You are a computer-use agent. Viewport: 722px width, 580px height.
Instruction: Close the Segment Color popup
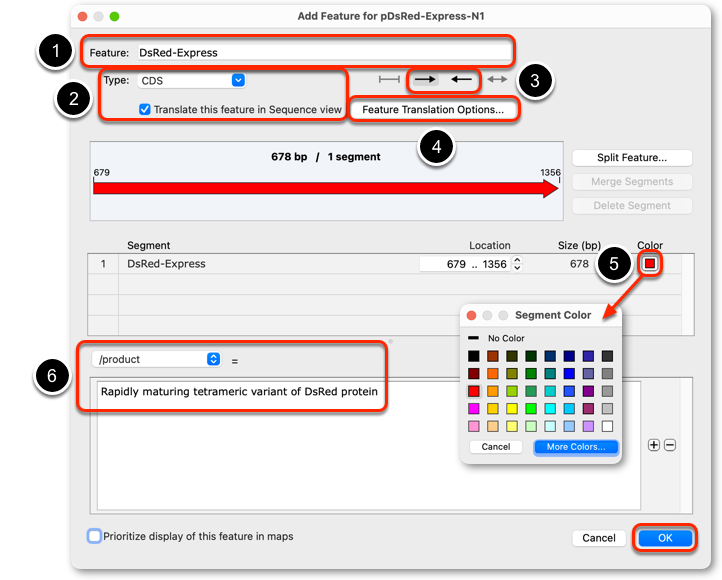[x=471, y=315]
